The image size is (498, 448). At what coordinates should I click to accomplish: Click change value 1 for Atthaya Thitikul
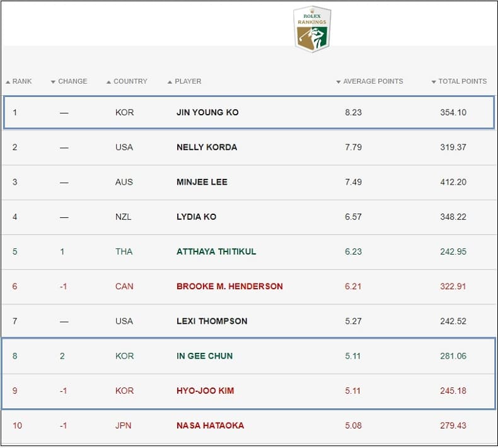(x=62, y=251)
